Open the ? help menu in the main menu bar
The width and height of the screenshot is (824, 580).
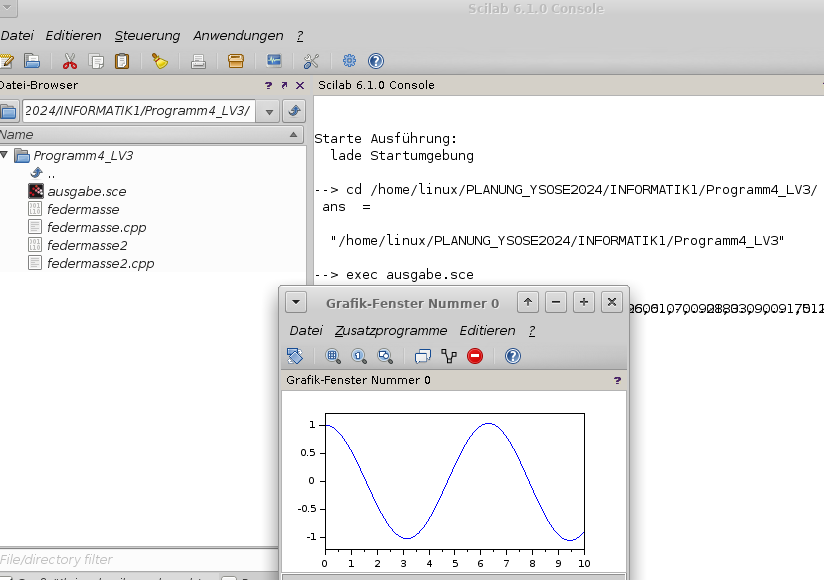pyautogui.click(x=300, y=36)
